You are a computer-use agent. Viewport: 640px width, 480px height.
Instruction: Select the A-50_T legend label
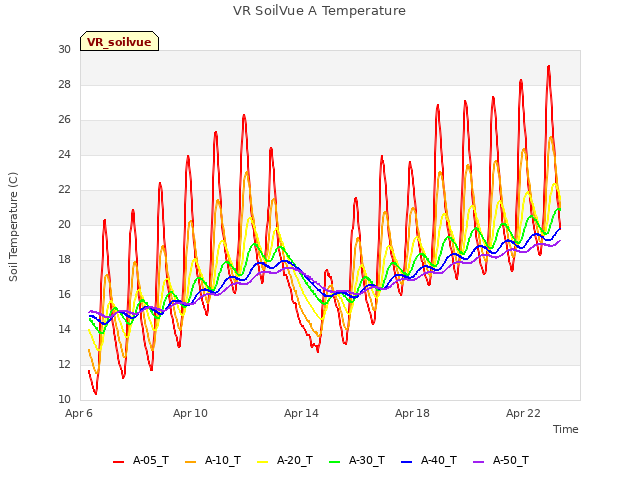(511, 460)
